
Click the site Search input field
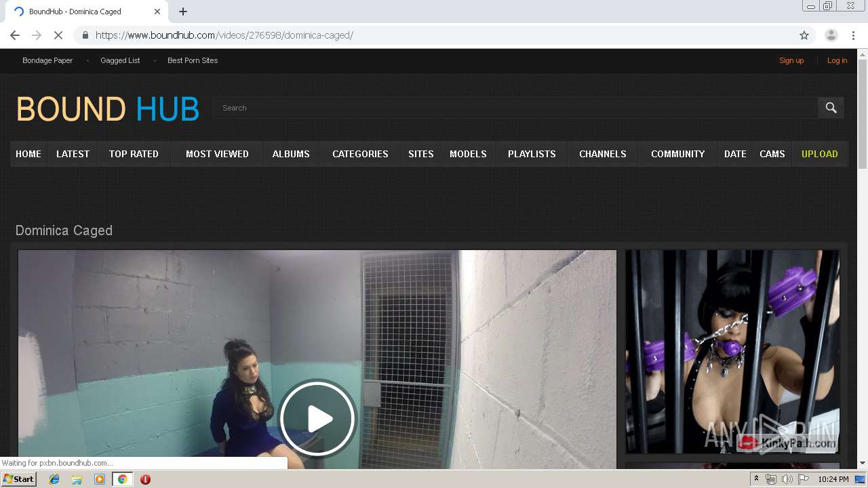point(515,108)
